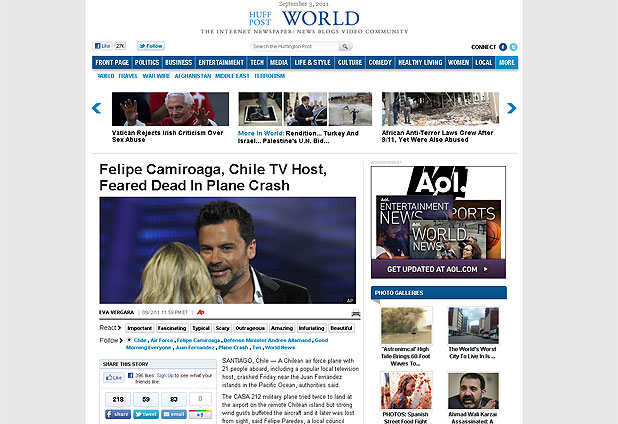Expand the More menu
Image resolution: width=618 pixels, height=424 pixels.
pyautogui.click(x=507, y=63)
